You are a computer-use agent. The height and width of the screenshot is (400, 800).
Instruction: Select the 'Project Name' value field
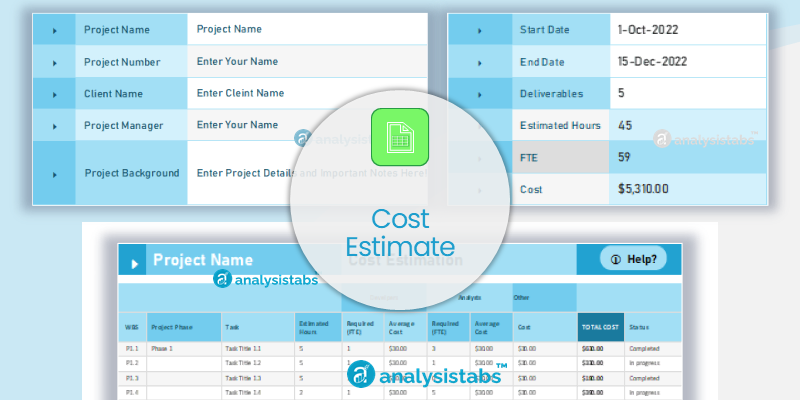pos(307,29)
